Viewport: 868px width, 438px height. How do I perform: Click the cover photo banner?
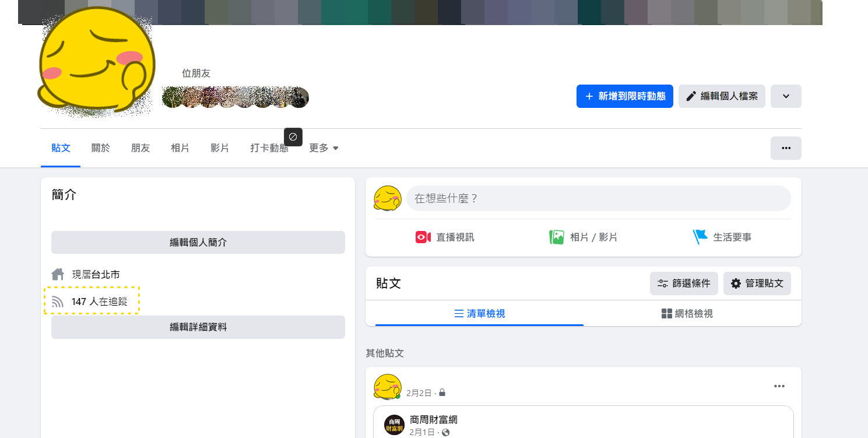coord(420,12)
